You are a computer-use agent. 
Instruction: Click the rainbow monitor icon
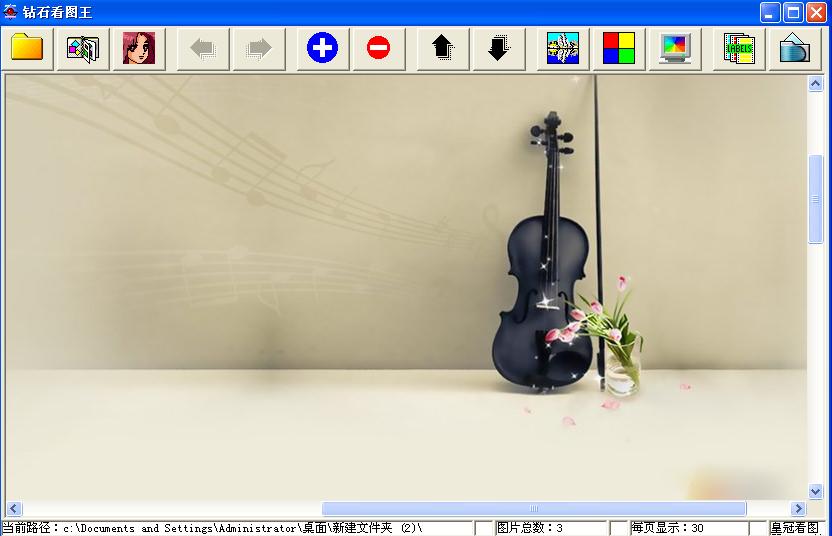(675, 48)
